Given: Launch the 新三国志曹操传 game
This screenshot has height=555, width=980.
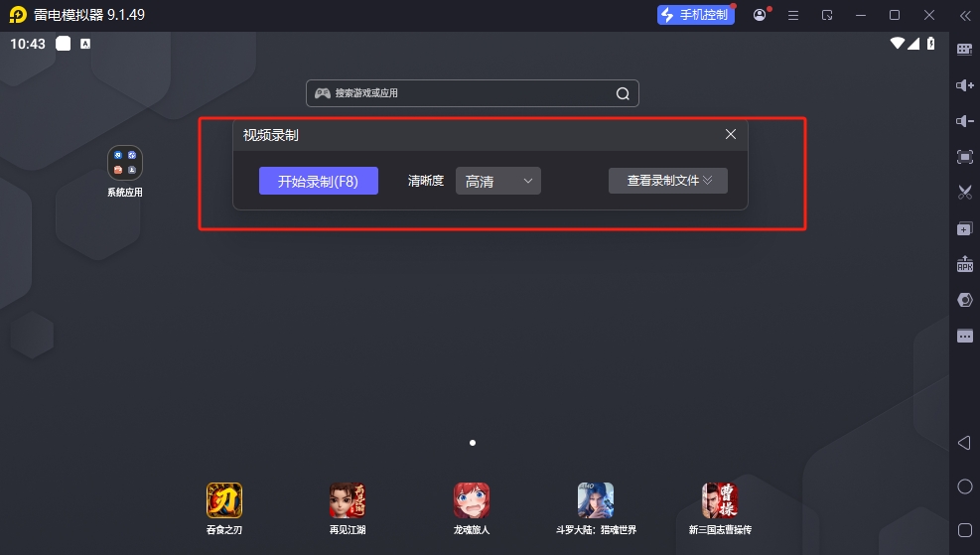Looking at the screenshot, I should (x=720, y=500).
